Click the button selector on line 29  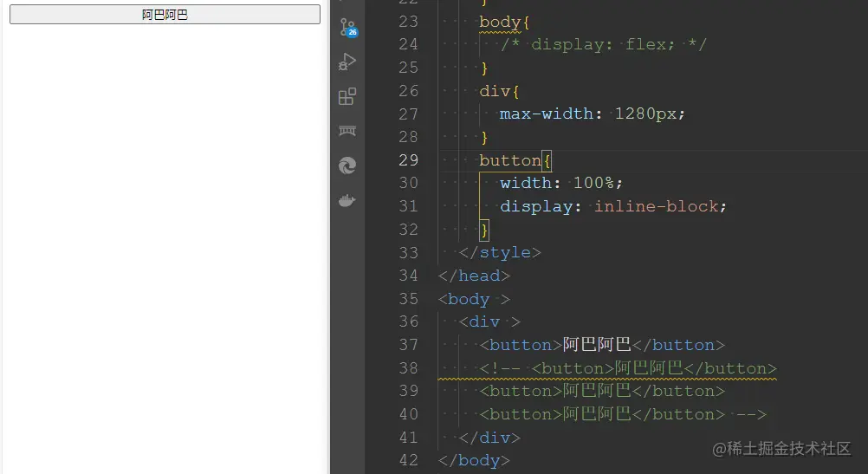[x=510, y=160]
